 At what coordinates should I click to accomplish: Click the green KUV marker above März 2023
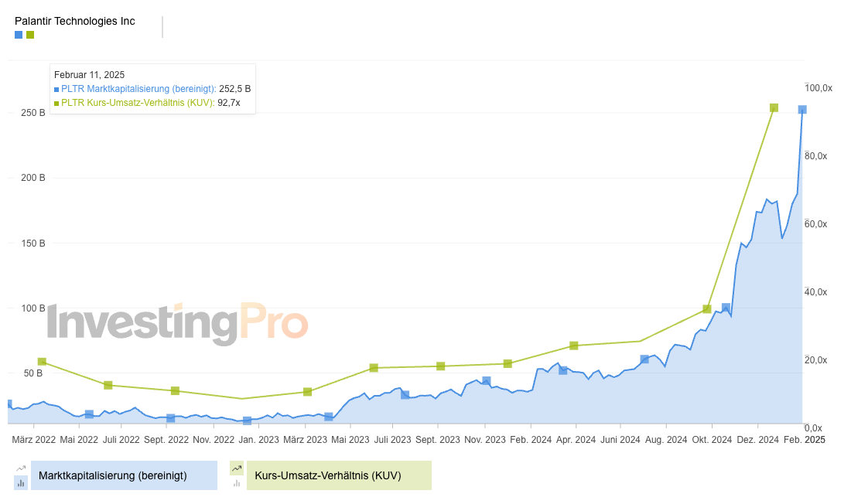coord(307,392)
